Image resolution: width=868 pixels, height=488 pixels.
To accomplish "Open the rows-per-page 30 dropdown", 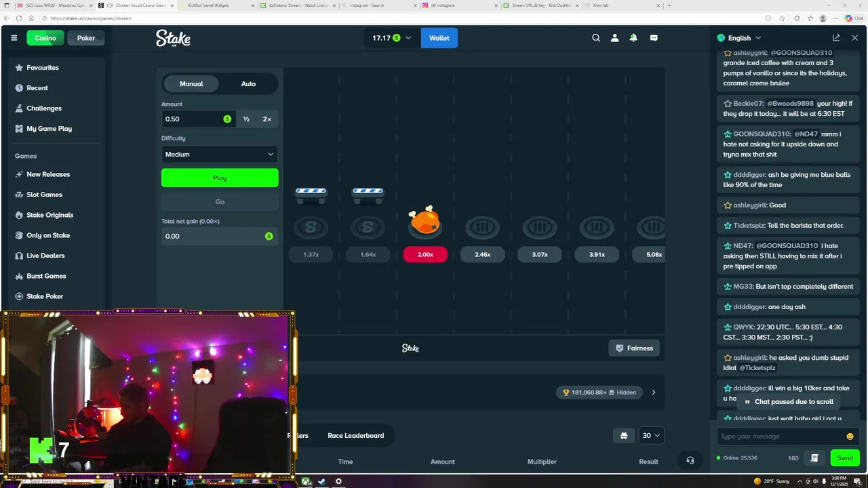I will (652, 436).
